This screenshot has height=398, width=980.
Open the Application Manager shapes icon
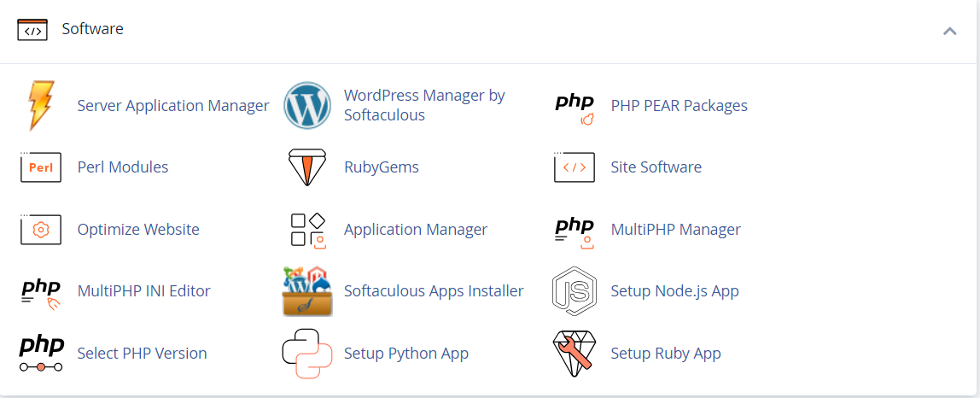pos(309,231)
